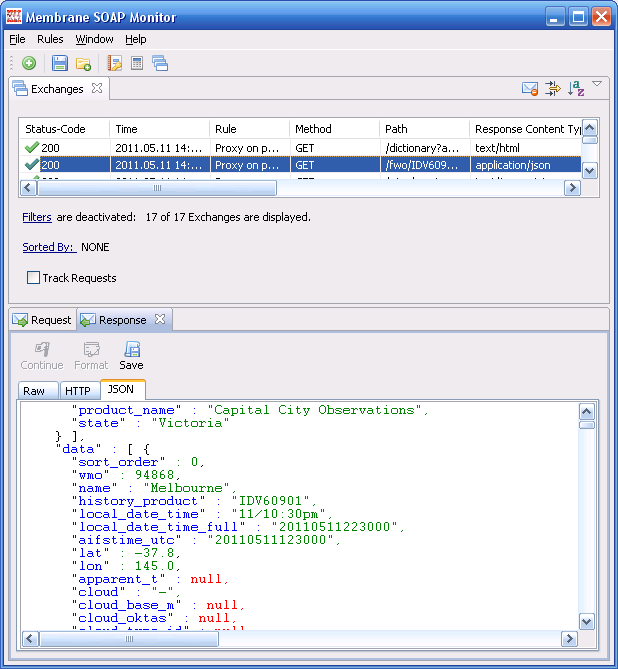Click the "Victoria" state value
The width and height of the screenshot is (618, 669).
(190, 423)
